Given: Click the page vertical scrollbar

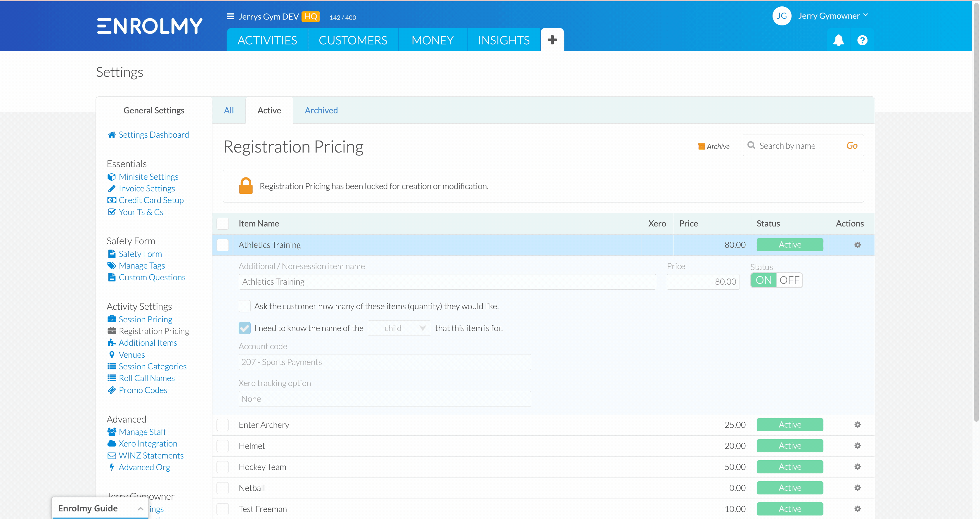Looking at the screenshot, I should (x=976, y=213).
